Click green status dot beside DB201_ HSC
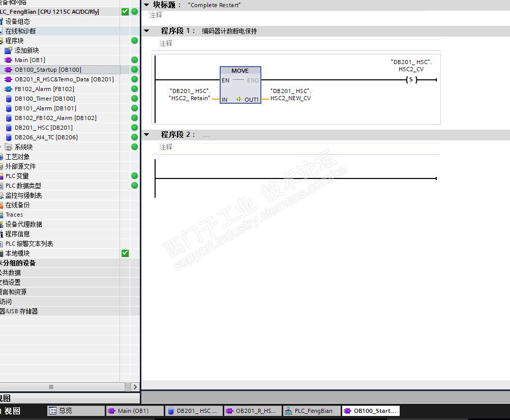 (134, 128)
